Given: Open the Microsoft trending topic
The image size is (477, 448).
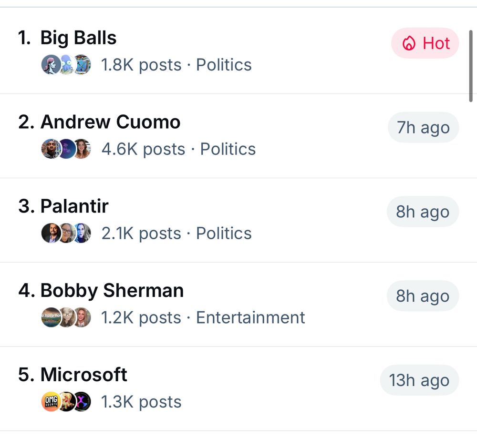Looking at the screenshot, I should coord(238,388).
